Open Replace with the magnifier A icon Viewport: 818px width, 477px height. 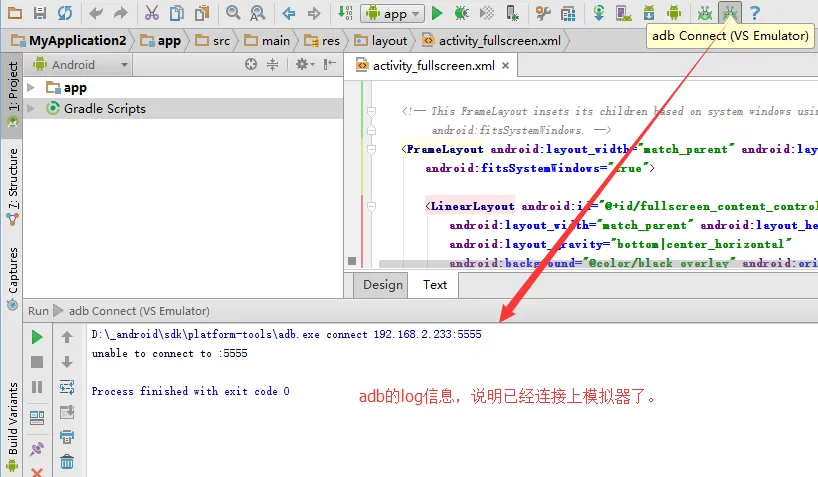pyautogui.click(x=258, y=13)
